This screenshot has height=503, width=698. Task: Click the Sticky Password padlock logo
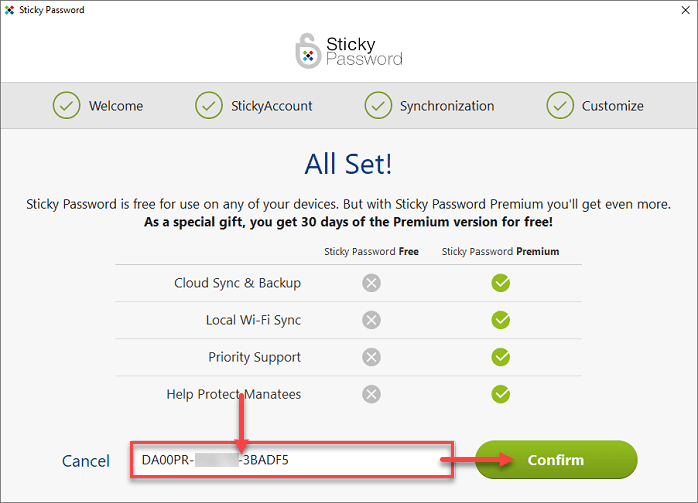(309, 52)
